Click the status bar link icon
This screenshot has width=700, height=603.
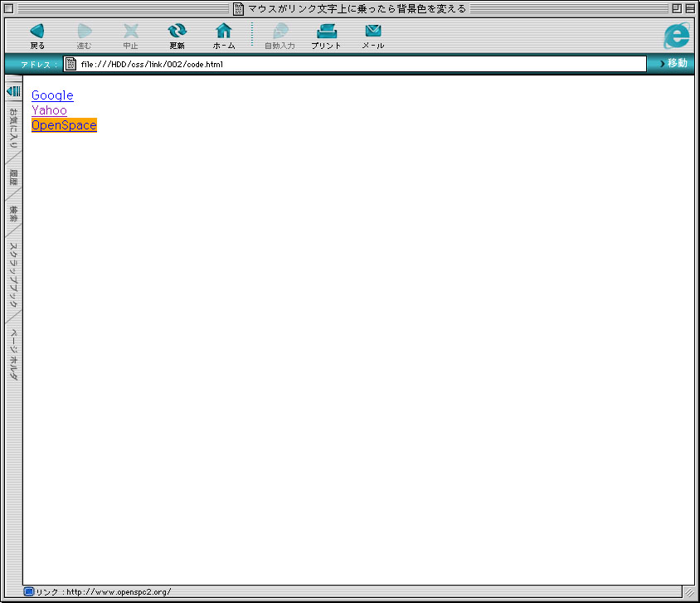point(29,592)
